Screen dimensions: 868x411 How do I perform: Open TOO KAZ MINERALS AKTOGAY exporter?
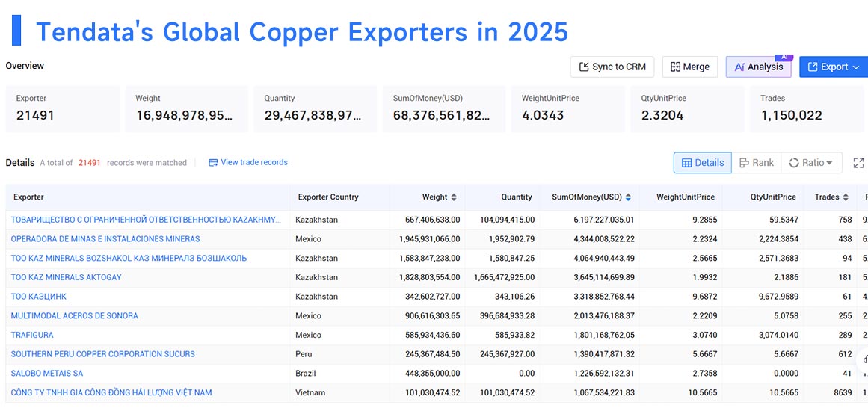tap(66, 277)
